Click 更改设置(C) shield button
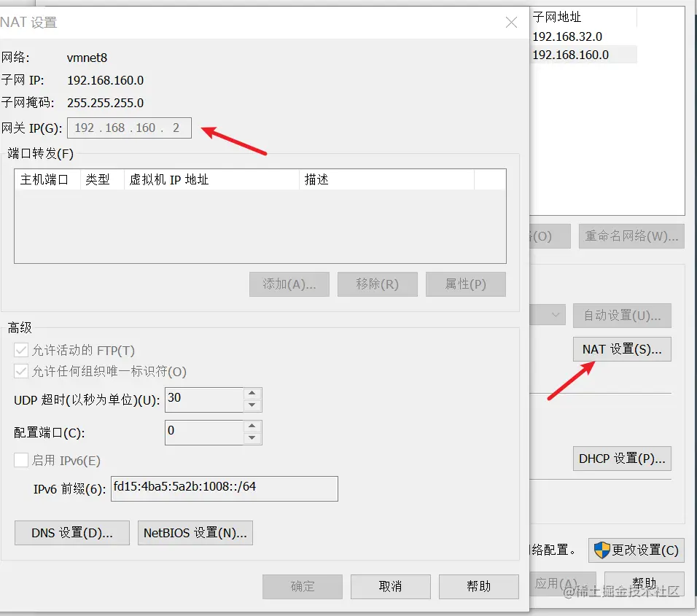This screenshot has height=616, width=697. click(x=636, y=550)
